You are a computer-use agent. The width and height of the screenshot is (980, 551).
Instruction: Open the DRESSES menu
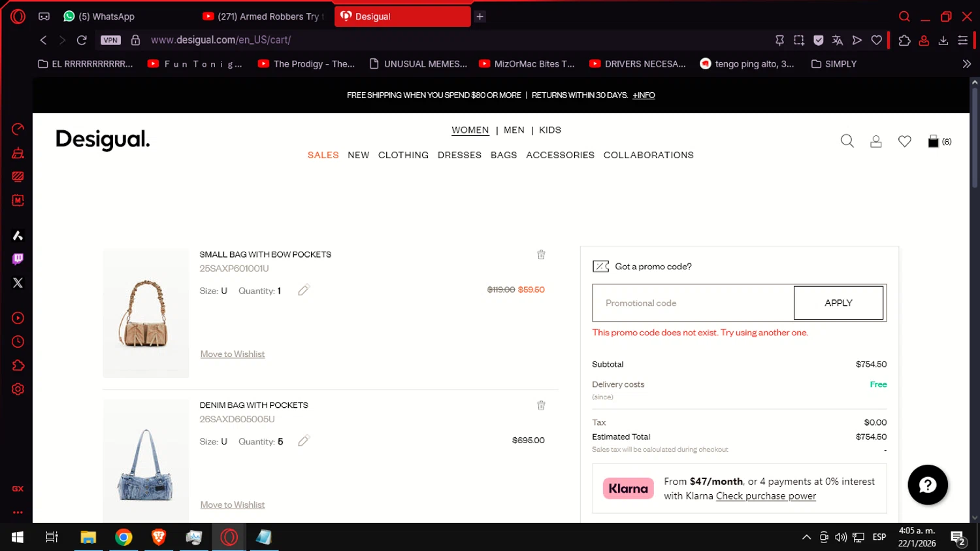click(x=459, y=155)
